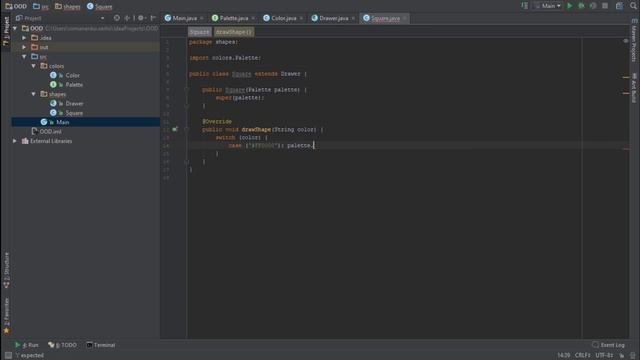Click the upper yellow warning stripe marker
The height and width of the screenshot is (360, 640).
(x=626, y=77)
